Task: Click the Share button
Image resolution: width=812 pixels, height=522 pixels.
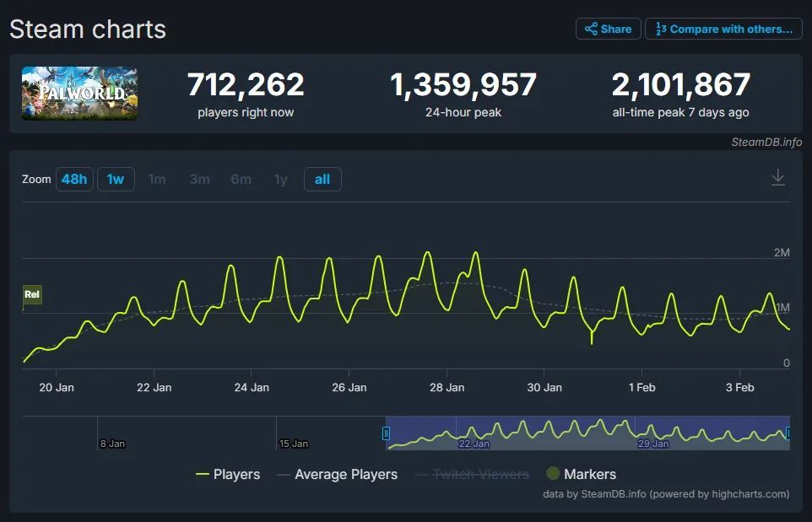Action: (608, 29)
